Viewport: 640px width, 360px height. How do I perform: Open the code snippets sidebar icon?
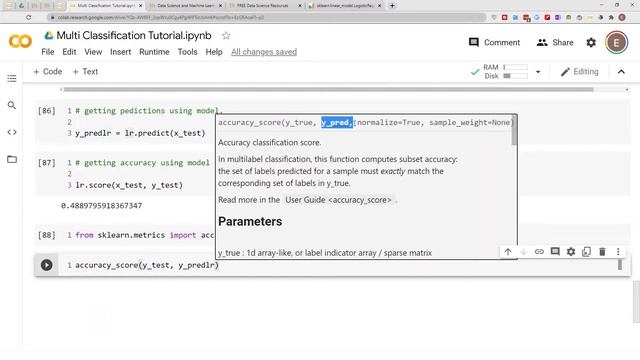(12, 132)
